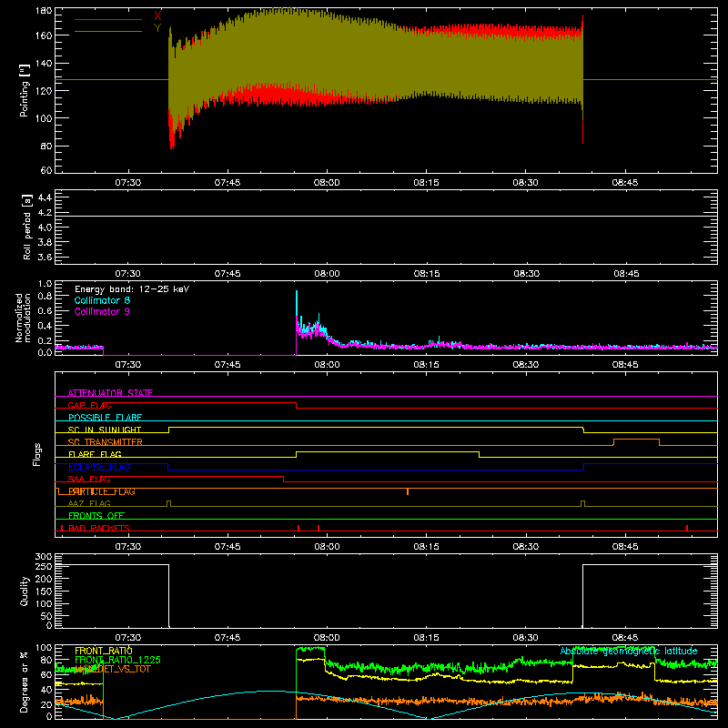728x728 pixels.
Task: Select the 'Roll period [s]' axis title
Action: [27, 227]
